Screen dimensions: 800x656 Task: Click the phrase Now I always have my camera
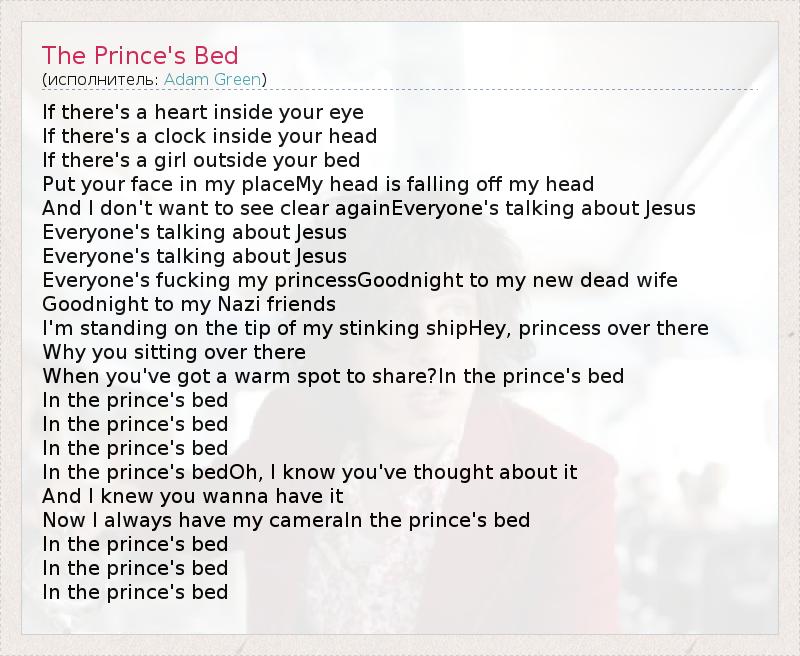193,520
